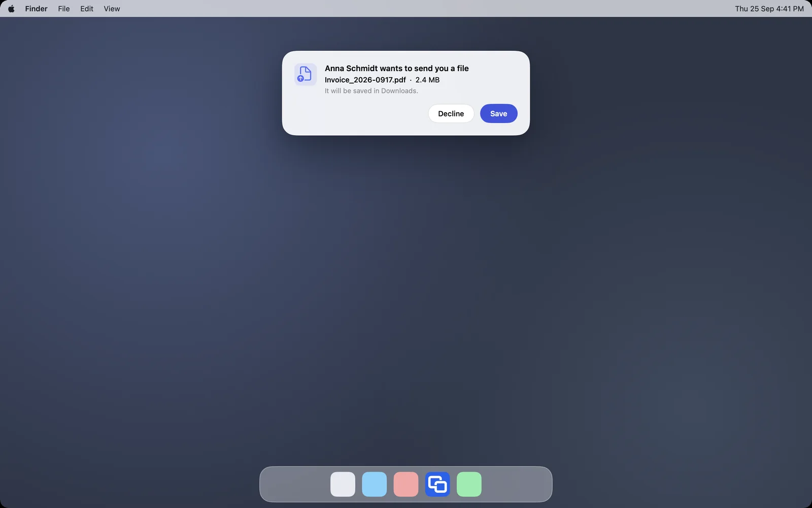Image resolution: width=812 pixels, height=508 pixels.
Task: Open the File menu
Action: point(64,9)
